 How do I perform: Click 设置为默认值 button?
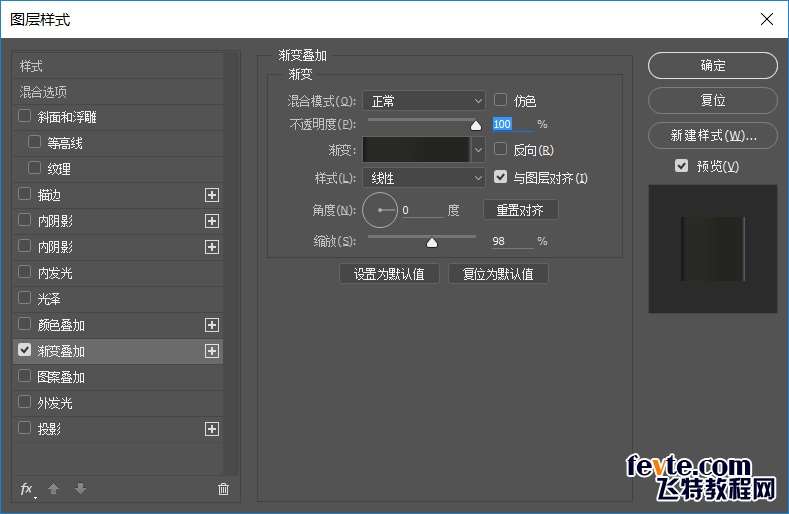click(x=389, y=274)
